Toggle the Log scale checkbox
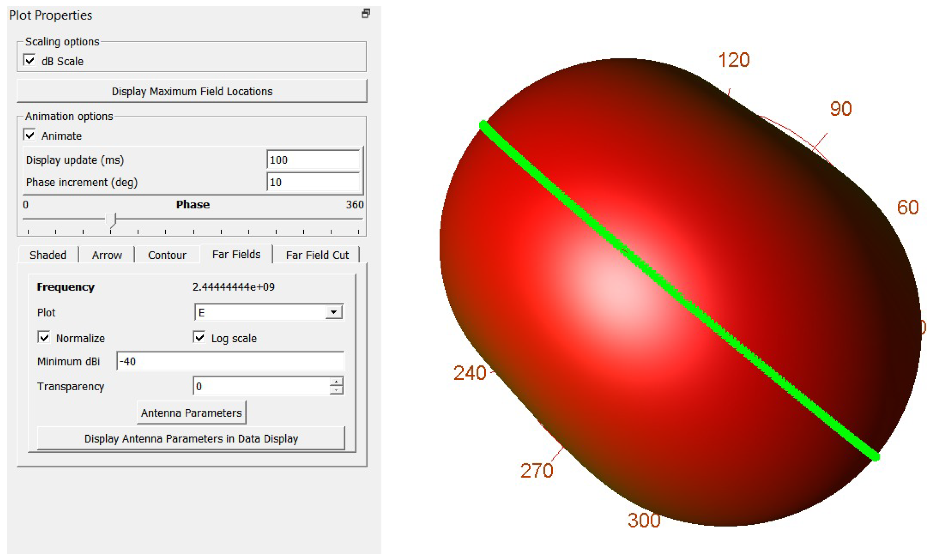Image resolution: width=931 pixels, height=560 pixels. click(199, 337)
